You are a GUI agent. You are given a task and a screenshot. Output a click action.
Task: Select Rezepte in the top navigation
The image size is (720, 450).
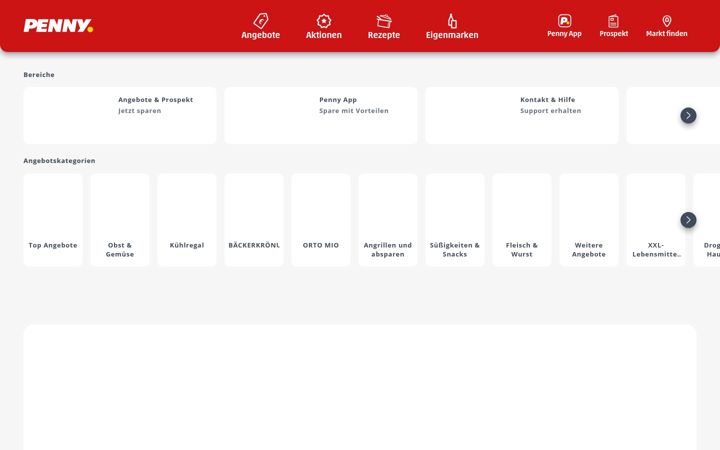click(x=384, y=35)
